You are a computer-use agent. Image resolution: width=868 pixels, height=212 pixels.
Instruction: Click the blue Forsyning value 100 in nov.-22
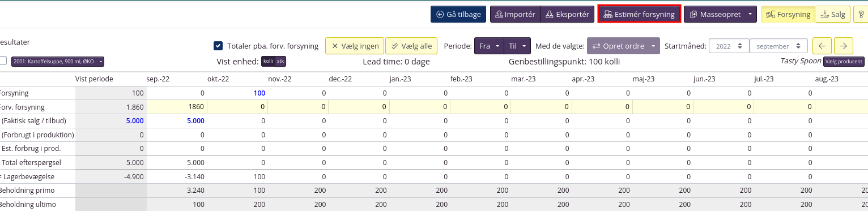pyautogui.click(x=259, y=93)
